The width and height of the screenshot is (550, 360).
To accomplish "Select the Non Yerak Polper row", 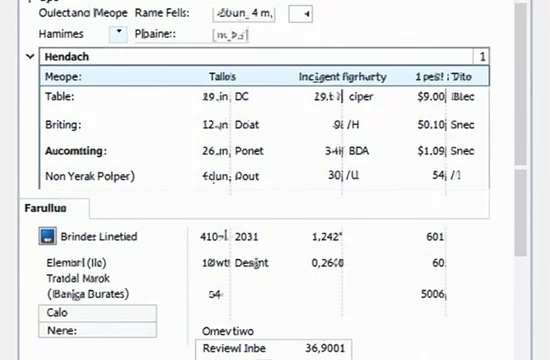I will [264, 175].
